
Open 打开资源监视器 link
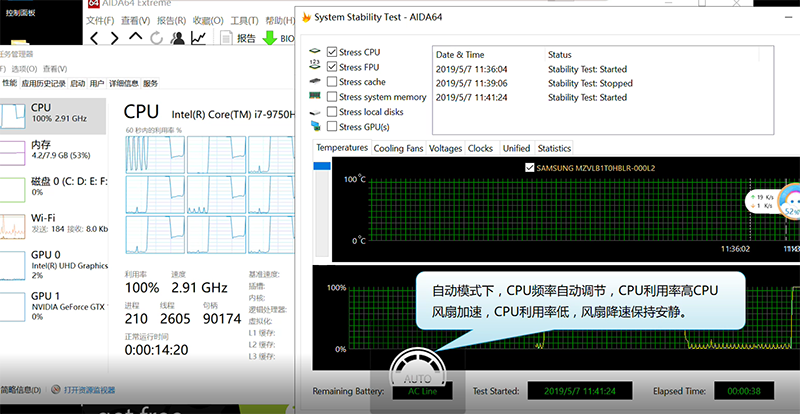(x=89, y=390)
